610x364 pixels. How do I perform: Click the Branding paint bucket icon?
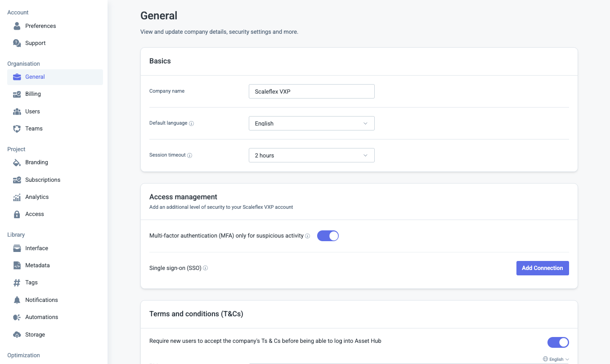pos(17,162)
